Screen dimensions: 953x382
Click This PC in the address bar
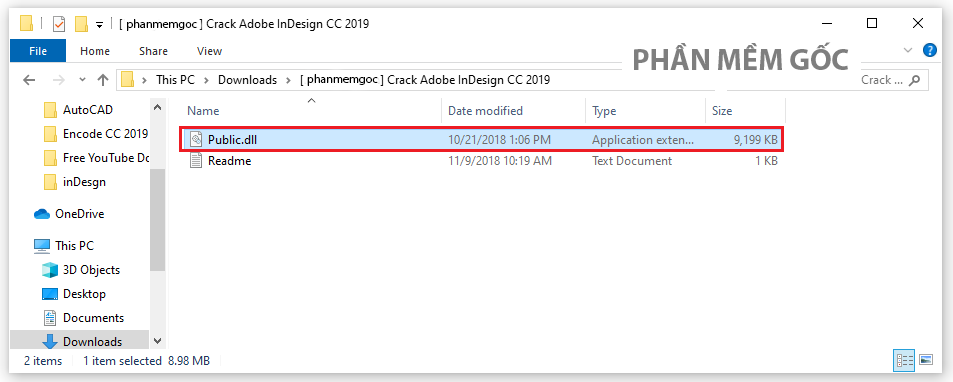point(175,80)
